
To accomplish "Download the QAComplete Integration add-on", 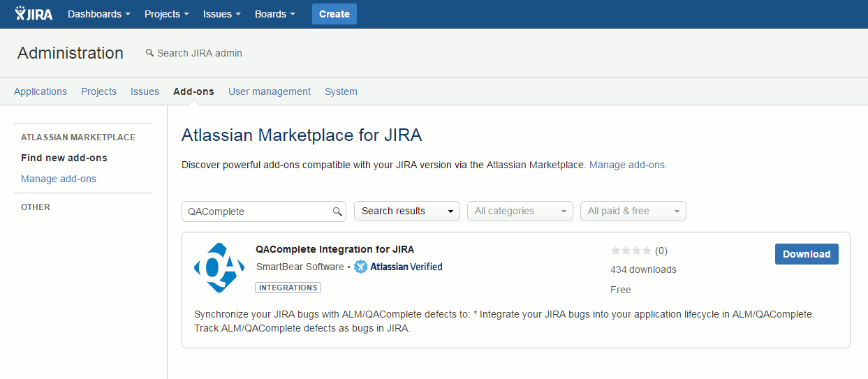I will coord(806,254).
